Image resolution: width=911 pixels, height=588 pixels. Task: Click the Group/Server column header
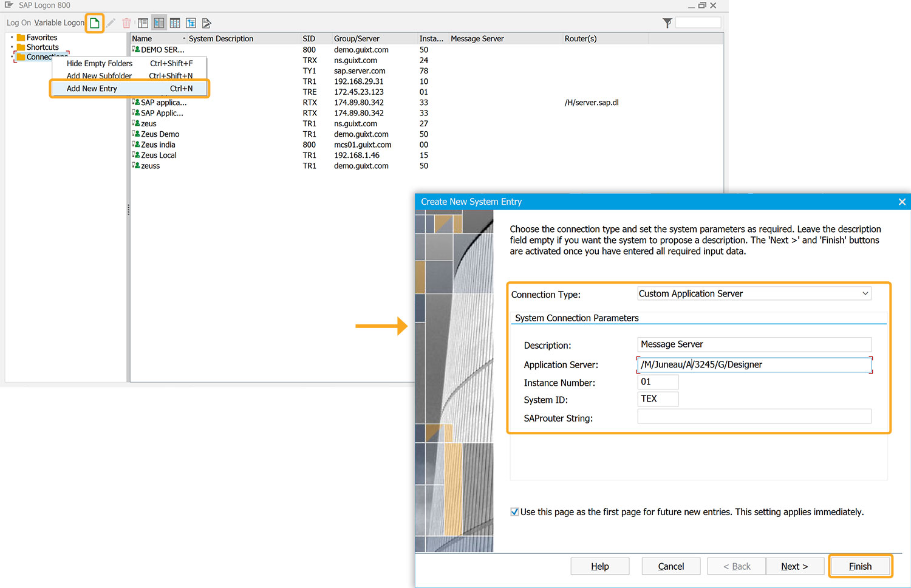pyautogui.click(x=374, y=38)
